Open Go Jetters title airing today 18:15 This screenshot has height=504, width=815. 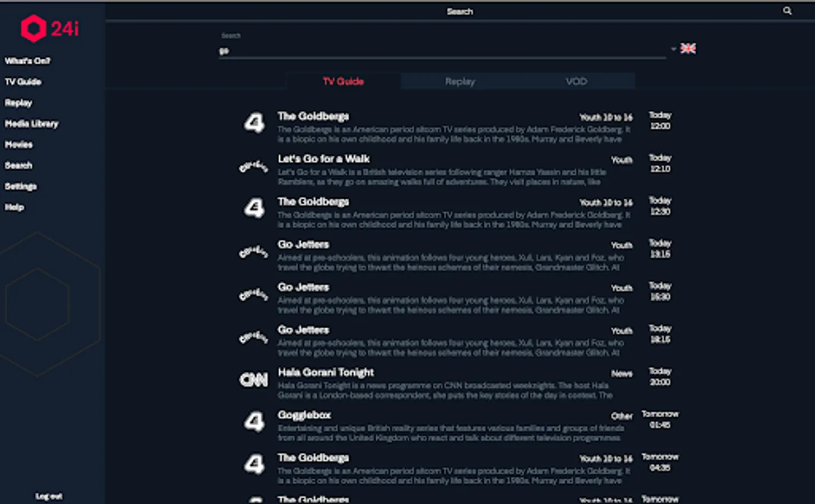[303, 330]
